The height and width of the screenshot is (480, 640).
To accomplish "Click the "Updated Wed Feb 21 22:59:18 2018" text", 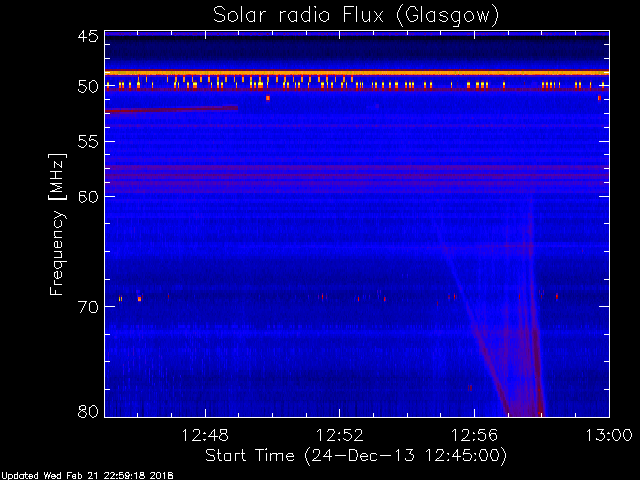I will (x=87, y=476).
